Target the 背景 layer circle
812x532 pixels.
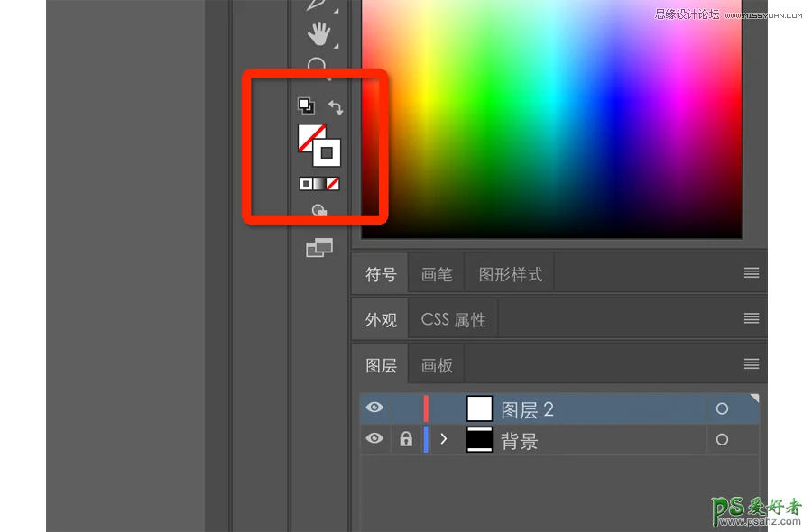(x=722, y=439)
